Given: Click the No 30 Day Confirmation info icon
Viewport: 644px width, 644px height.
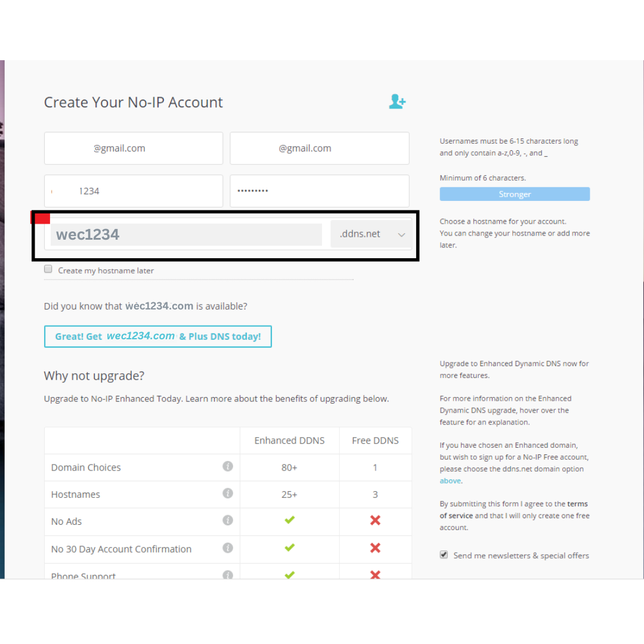Looking at the screenshot, I should [x=228, y=548].
